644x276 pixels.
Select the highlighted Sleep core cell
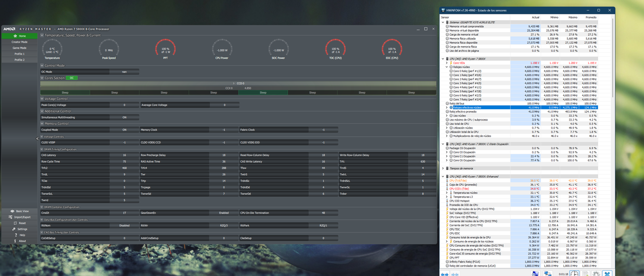263,93
